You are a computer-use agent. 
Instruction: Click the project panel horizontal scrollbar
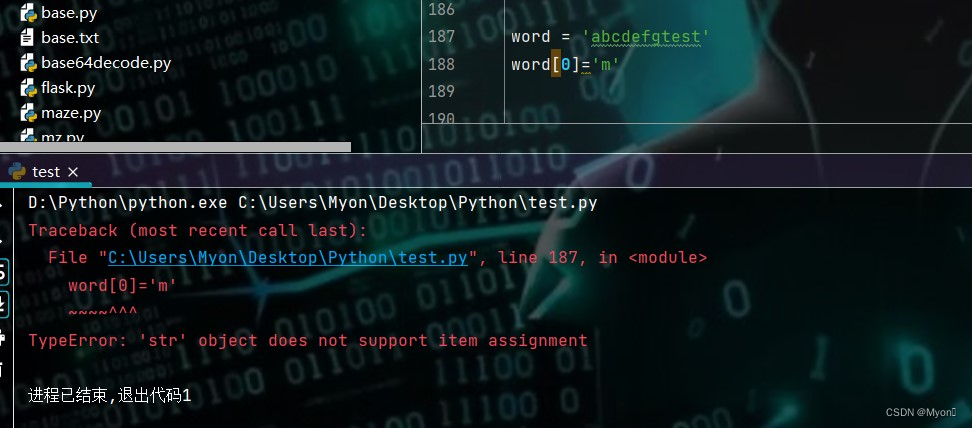click(175, 147)
